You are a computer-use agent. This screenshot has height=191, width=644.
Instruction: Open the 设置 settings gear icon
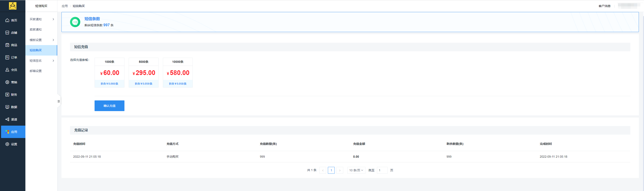coord(7,144)
